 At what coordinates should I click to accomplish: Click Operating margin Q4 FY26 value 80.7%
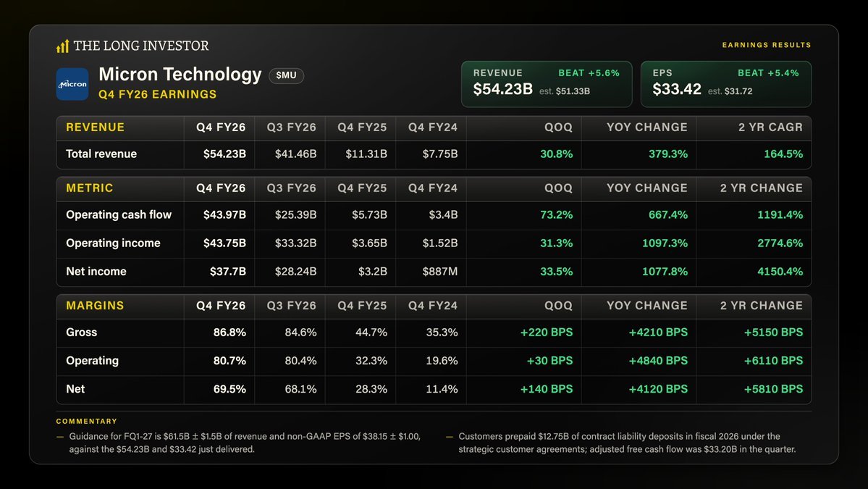click(x=229, y=361)
